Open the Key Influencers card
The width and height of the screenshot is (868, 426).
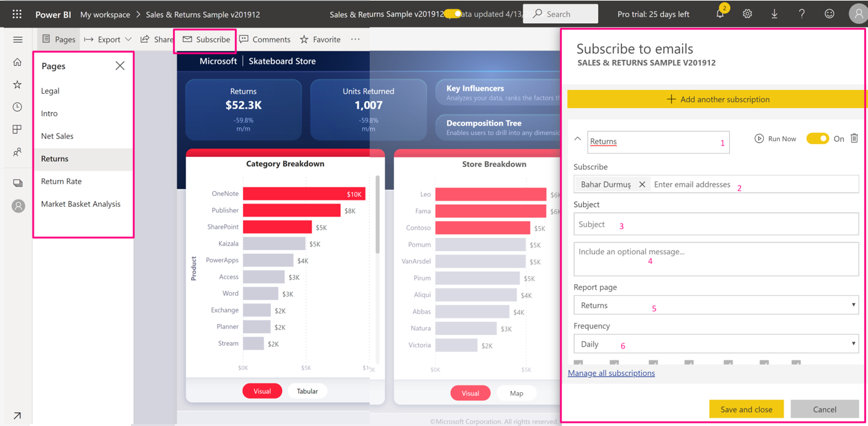tap(498, 92)
